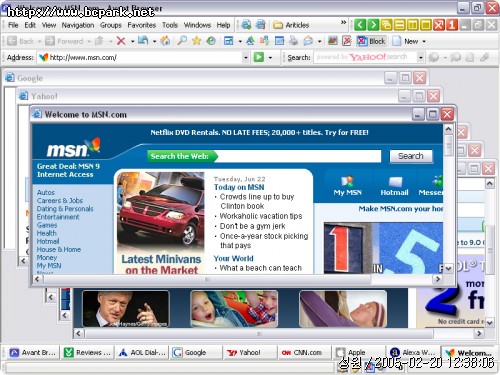Expand the Refresh button dropdown arrow
500x375 pixels.
(x=154, y=41)
